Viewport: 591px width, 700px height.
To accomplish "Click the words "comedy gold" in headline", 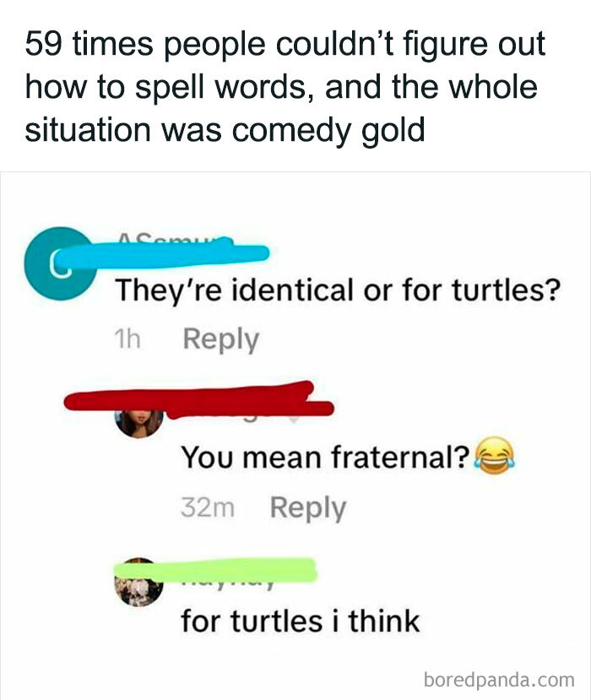I will (328, 130).
